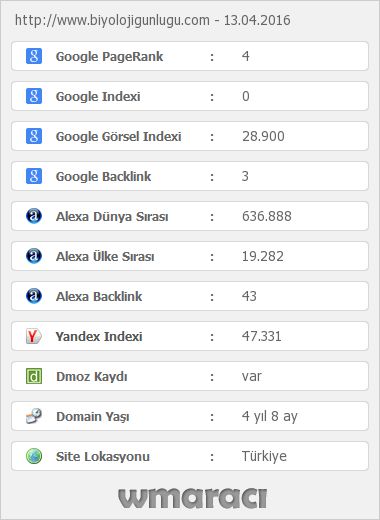This screenshot has height=520, width=380.
Task: Select the Domain Yaşı icon
Action: pyautogui.click(x=34, y=416)
